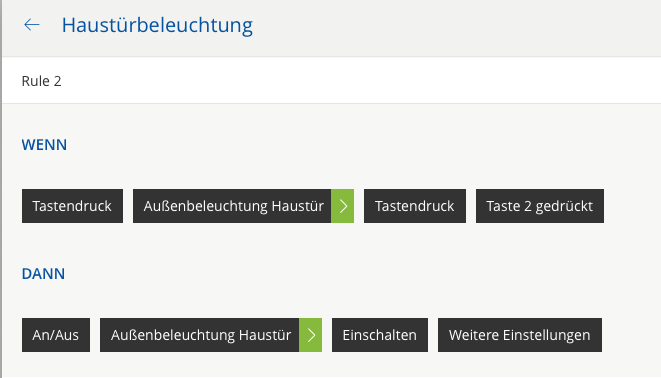Go back using the blue arrow icon
Image resolution: width=661 pixels, height=378 pixels.
pyautogui.click(x=32, y=25)
